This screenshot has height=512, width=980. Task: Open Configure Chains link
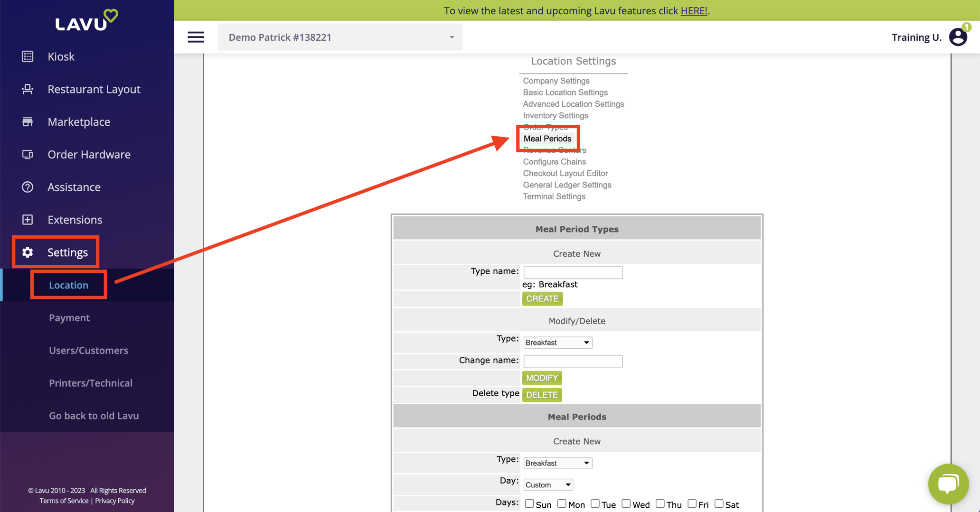point(554,162)
